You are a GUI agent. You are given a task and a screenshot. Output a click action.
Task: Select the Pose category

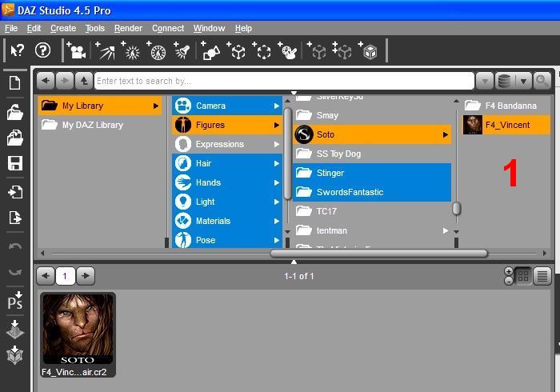(x=227, y=240)
